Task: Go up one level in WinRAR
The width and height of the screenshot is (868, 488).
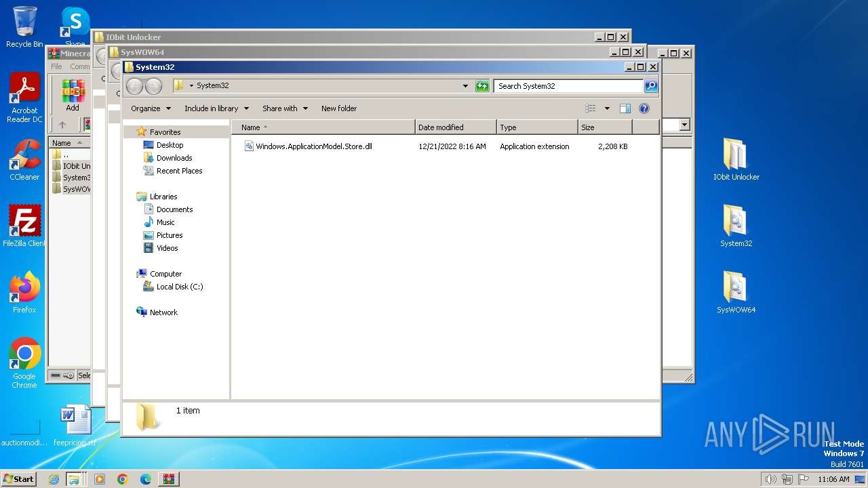Action: click(62, 125)
